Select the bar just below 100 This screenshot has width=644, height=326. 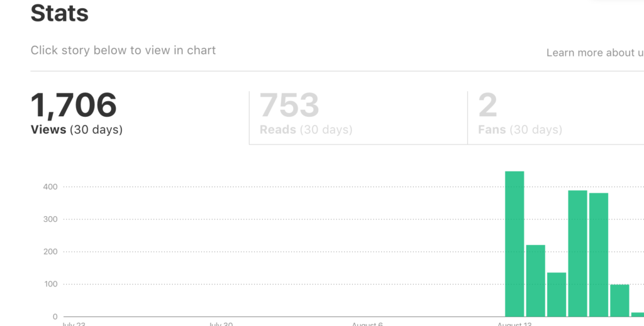coord(619,300)
